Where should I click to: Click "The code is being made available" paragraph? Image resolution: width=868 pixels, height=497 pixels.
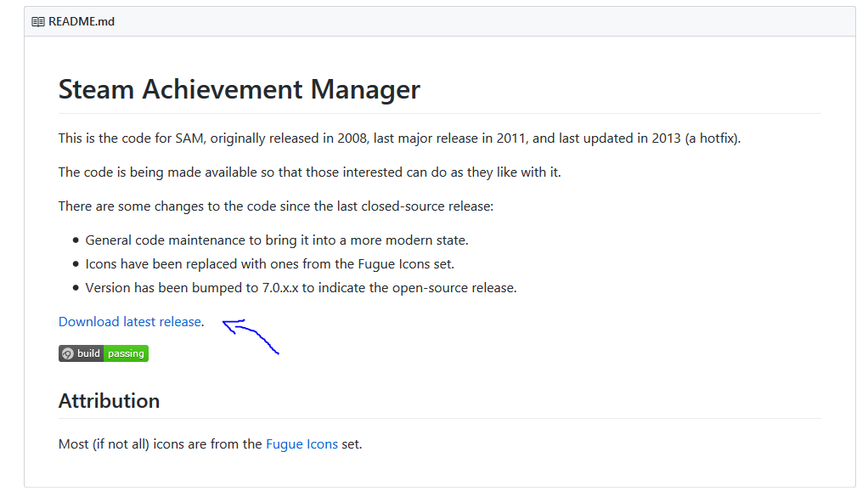pos(309,172)
